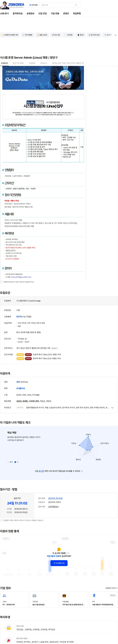The width and height of the screenshot is (118, 644).
Task: Click the search magnifier icon
Action: pyautogui.click(x=76, y=5)
